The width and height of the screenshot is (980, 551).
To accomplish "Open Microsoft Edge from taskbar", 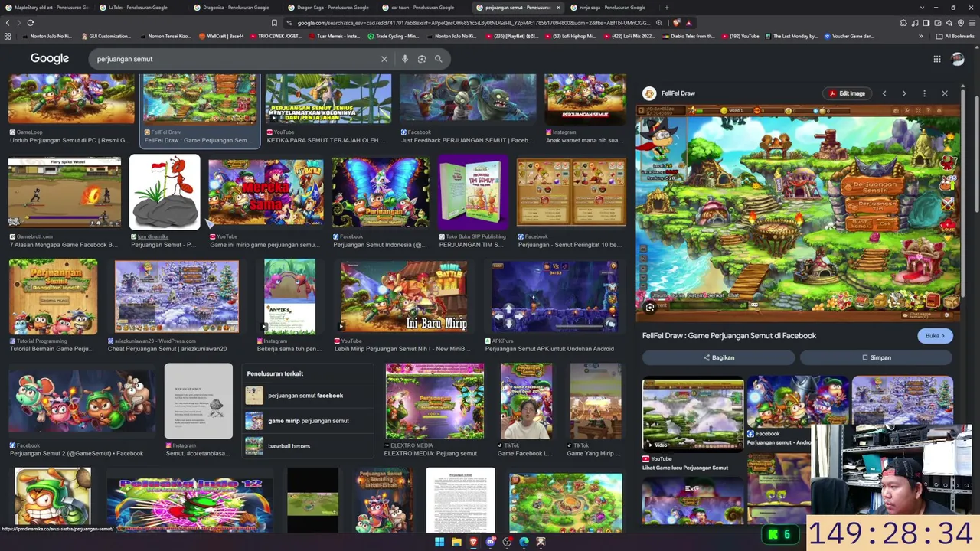I will [x=524, y=542].
